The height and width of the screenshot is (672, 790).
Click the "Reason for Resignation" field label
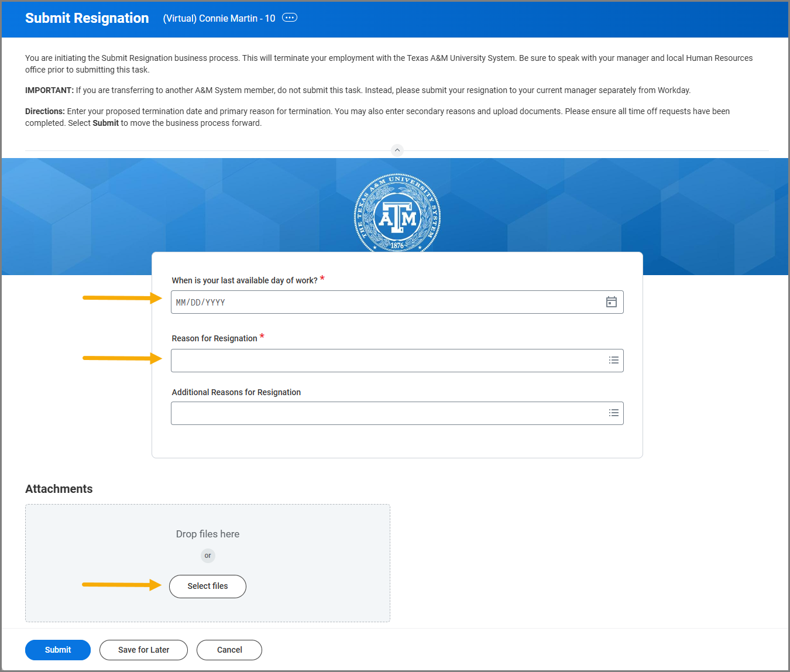(x=215, y=338)
